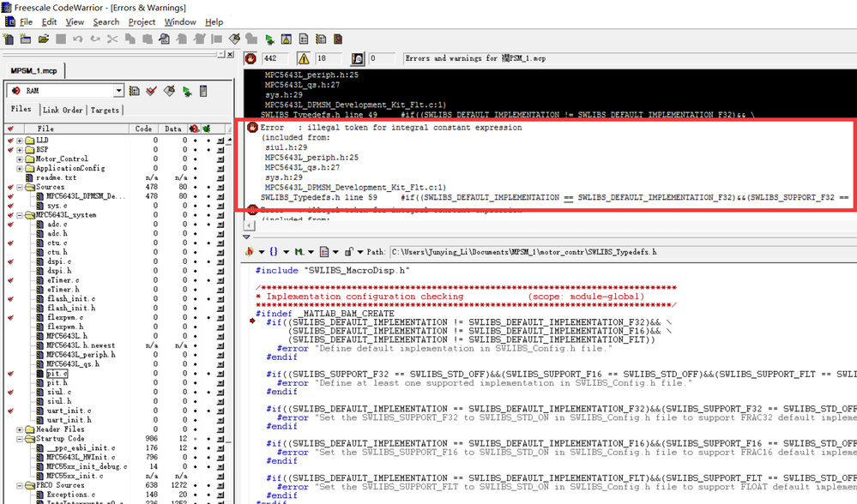
Task: Collapse the Sources folder
Action: (x=20, y=187)
